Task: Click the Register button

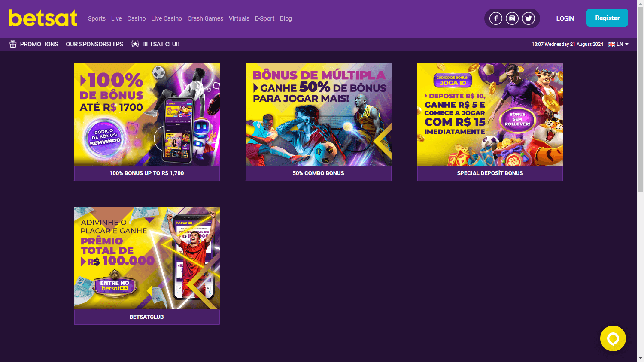Action: [607, 18]
